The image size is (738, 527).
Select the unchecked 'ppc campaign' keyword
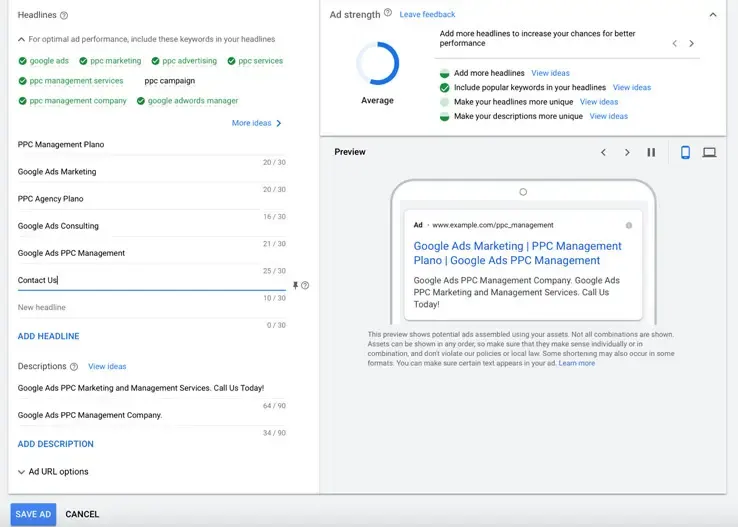169,81
